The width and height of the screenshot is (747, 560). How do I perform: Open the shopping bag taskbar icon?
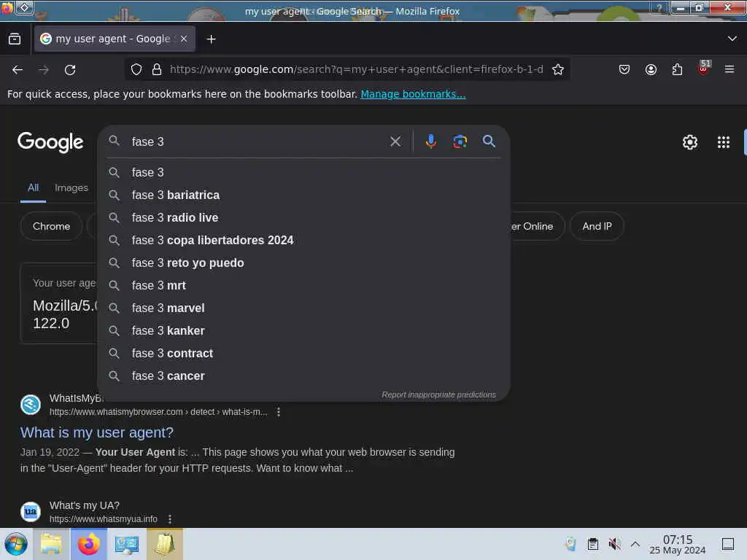[164, 544]
